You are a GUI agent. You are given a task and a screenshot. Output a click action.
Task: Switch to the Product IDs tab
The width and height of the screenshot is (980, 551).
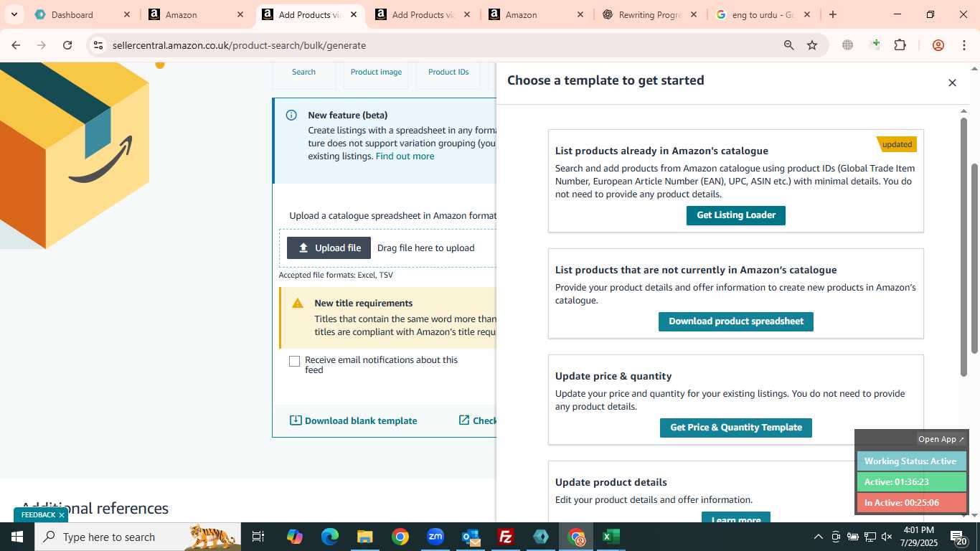coord(448,72)
